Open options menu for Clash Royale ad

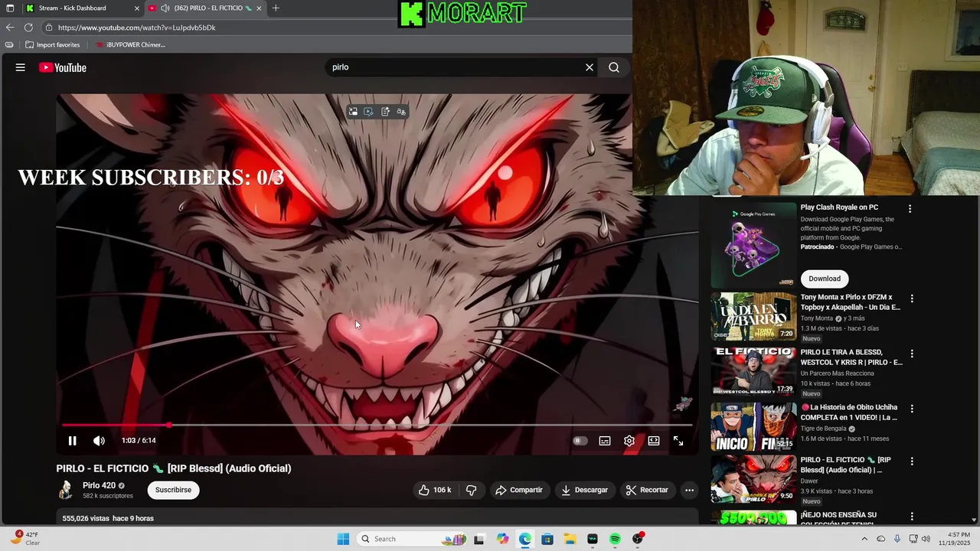[x=910, y=208]
